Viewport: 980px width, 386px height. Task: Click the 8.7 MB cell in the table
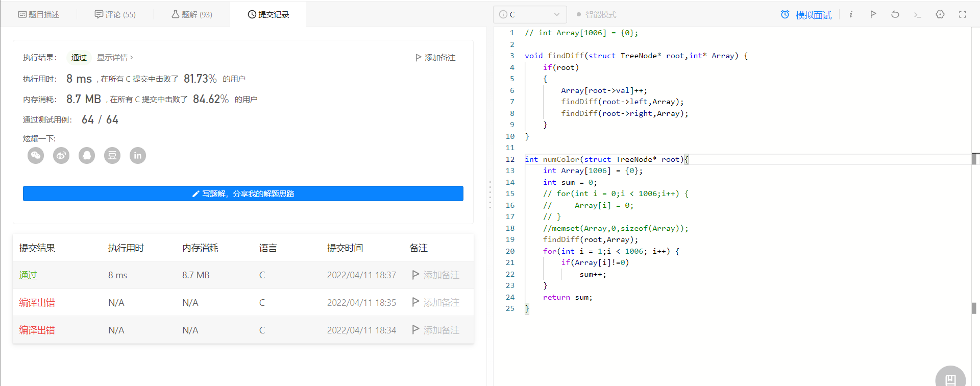[196, 275]
